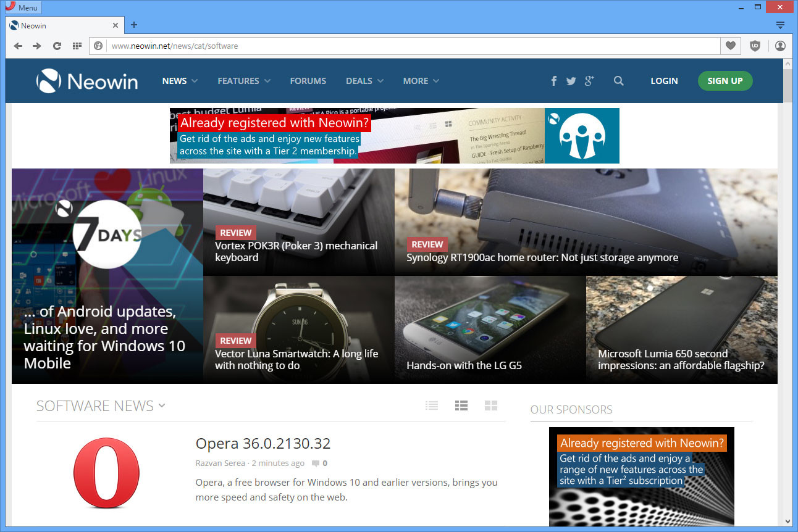Reload the page

pos(57,46)
